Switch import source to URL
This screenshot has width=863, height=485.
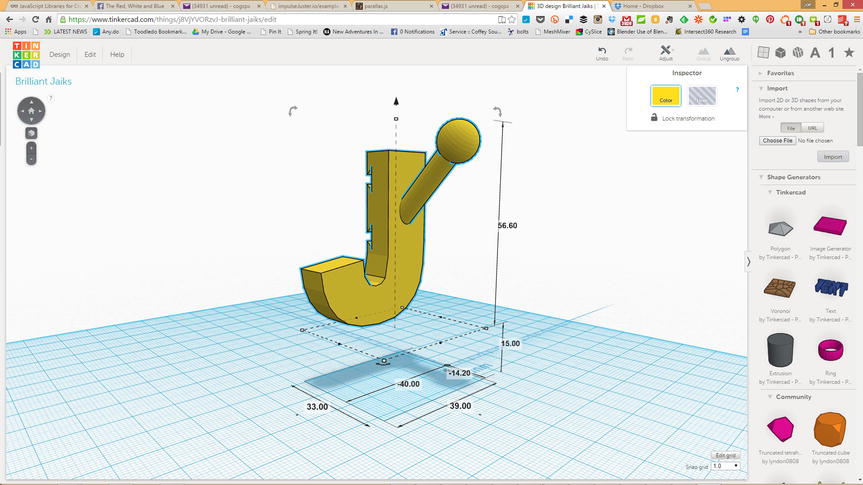813,128
